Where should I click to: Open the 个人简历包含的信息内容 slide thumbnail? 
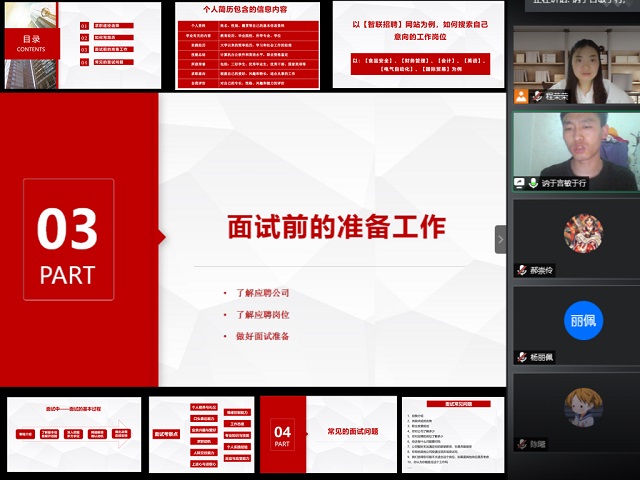click(x=247, y=44)
